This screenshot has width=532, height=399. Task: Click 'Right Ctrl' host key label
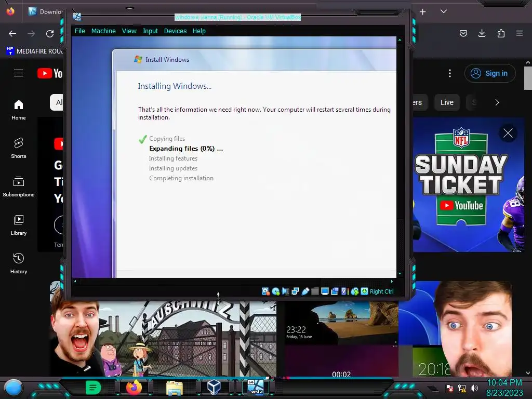382,291
